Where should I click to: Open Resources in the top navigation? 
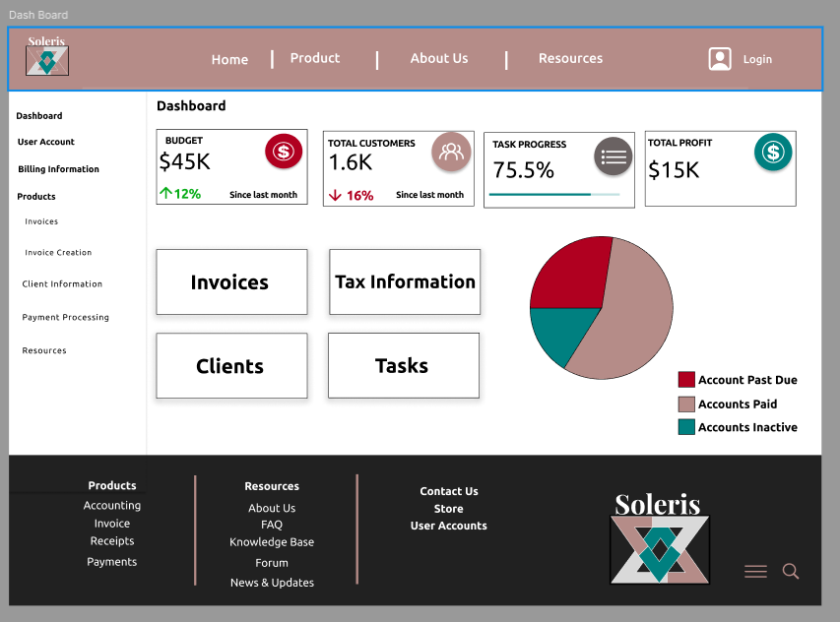point(570,58)
